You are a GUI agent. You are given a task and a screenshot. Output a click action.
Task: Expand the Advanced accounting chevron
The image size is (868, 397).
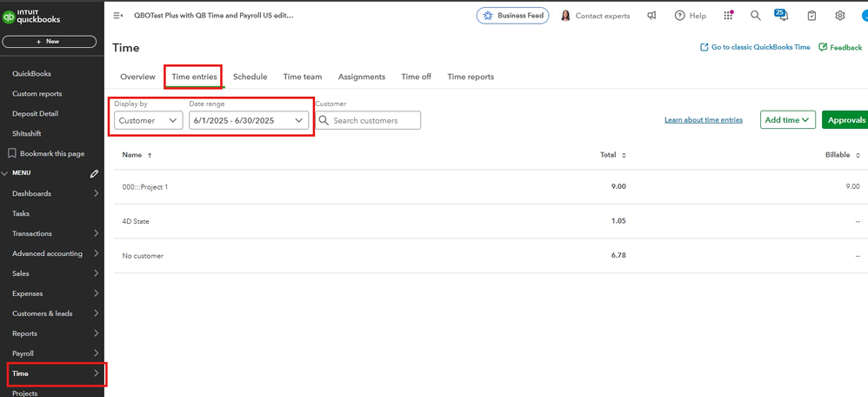coord(97,253)
